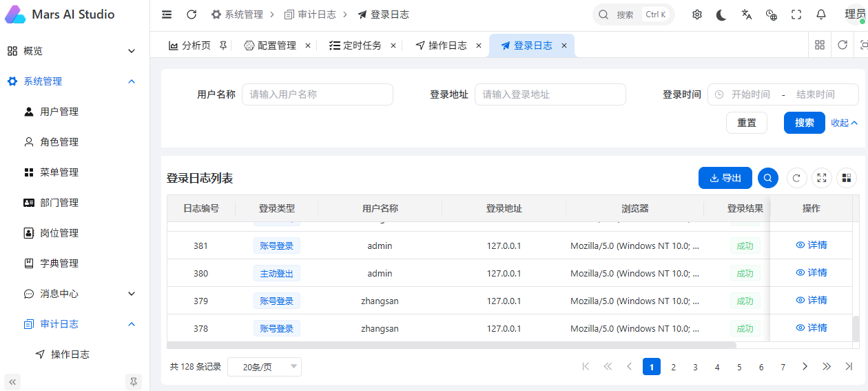Viewport: 868px width, 391px height.
Task: Toggle dark mode moon icon
Action: click(x=721, y=14)
